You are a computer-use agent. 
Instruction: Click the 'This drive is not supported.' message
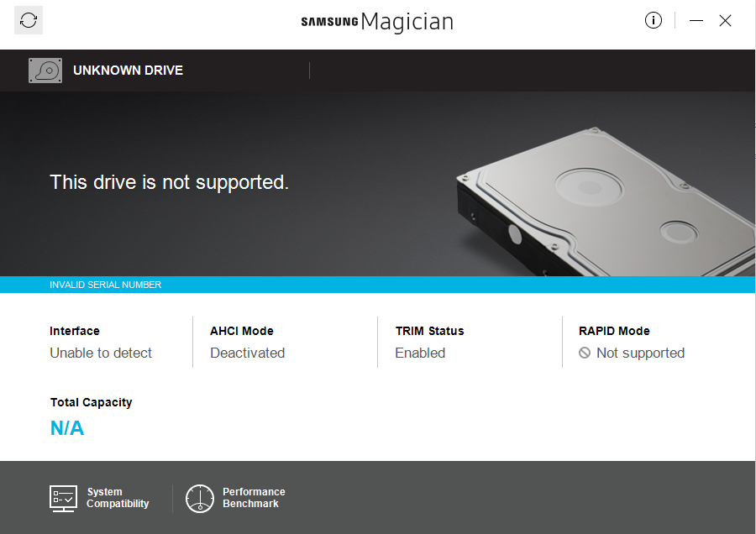click(x=169, y=182)
